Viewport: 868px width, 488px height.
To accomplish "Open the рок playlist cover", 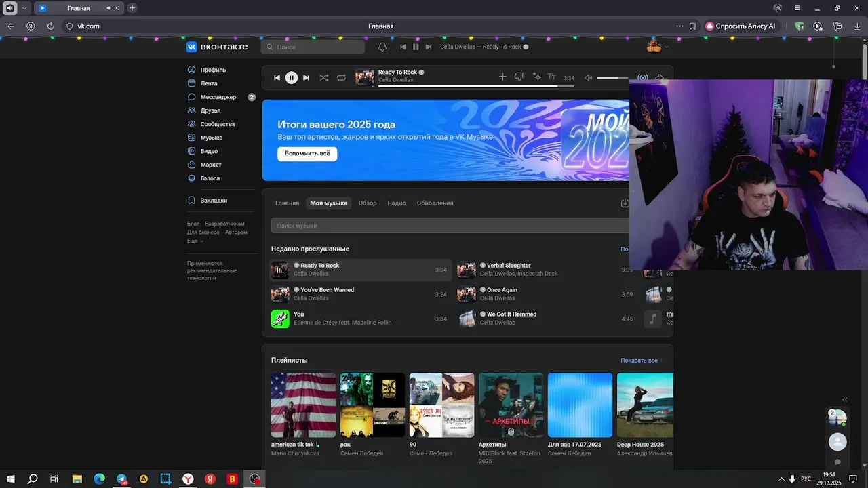I will (x=372, y=405).
